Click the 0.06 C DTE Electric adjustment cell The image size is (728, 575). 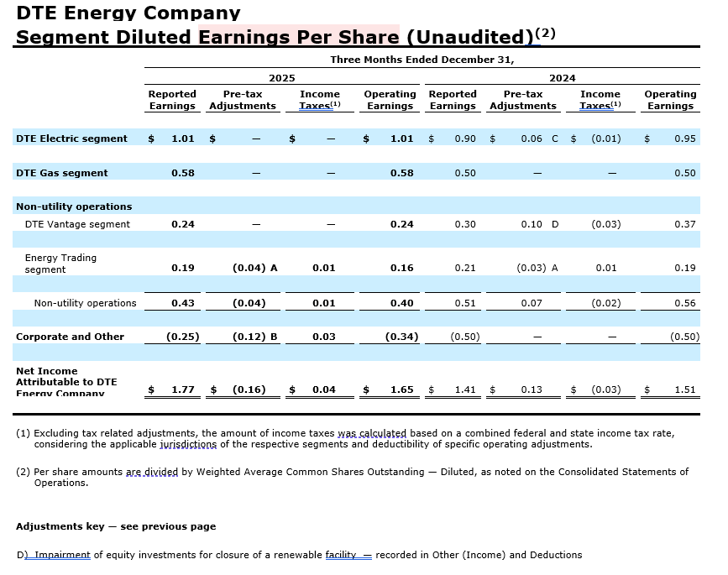tap(538, 139)
